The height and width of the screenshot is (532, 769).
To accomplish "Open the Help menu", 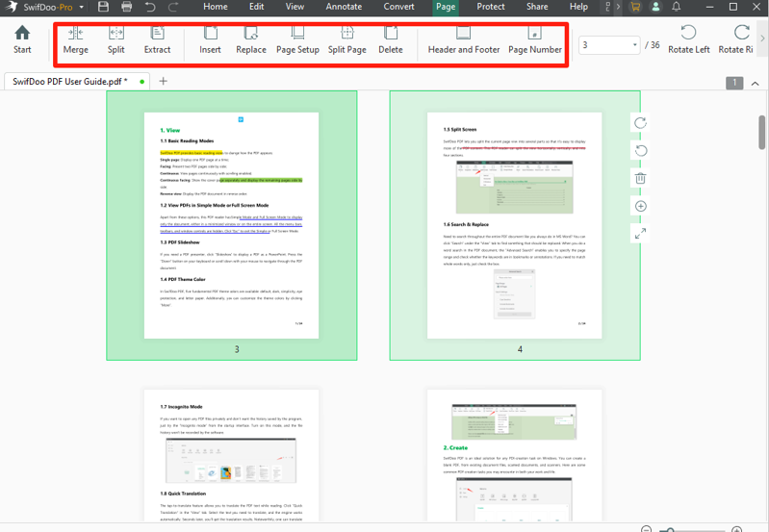I will pyautogui.click(x=578, y=7).
